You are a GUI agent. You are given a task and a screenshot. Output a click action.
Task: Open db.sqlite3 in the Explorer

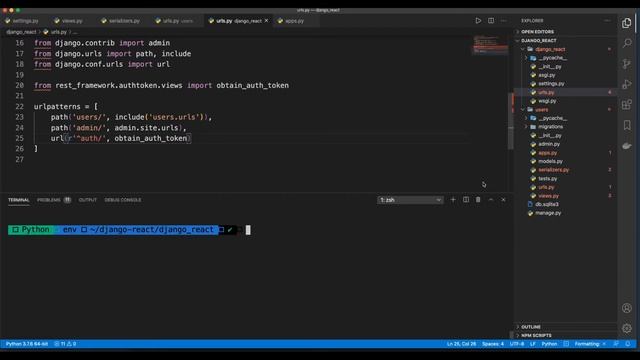(547, 204)
